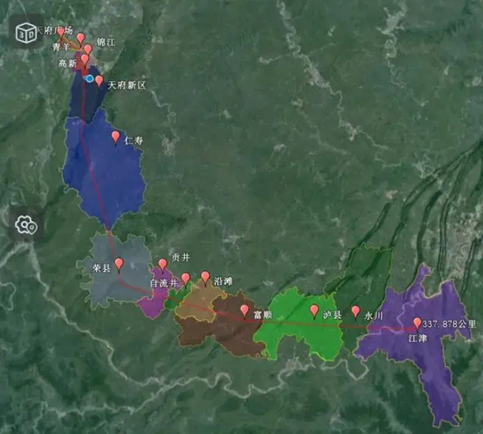Toggle the 3D view cube button
Image resolution: width=483 pixels, height=434 pixels.
pyautogui.click(x=26, y=33)
